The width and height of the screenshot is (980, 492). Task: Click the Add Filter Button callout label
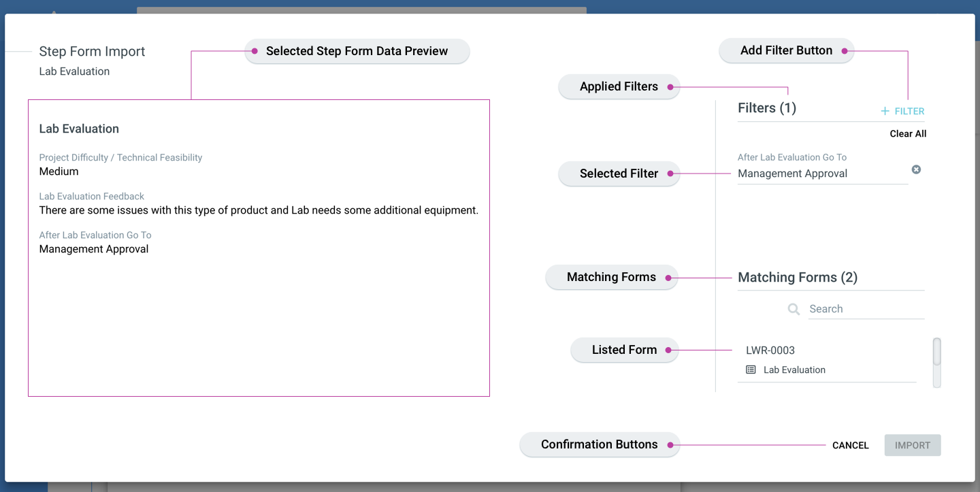(786, 50)
